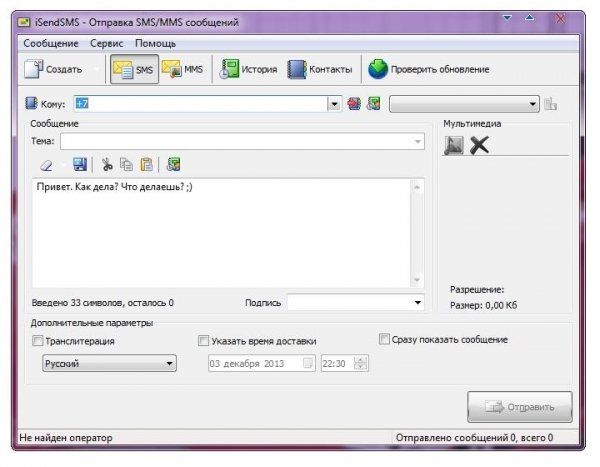Open the Сервис menu
Image resolution: width=600 pixels, height=467 pixels.
point(107,43)
